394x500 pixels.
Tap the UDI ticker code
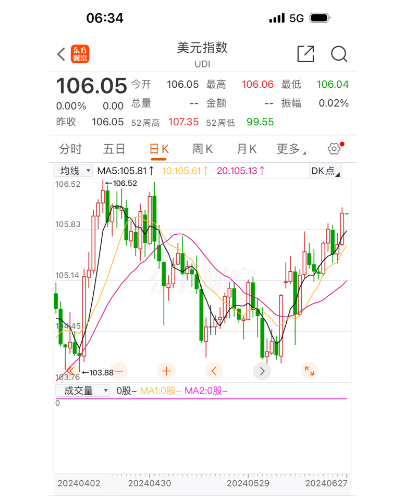(x=202, y=64)
